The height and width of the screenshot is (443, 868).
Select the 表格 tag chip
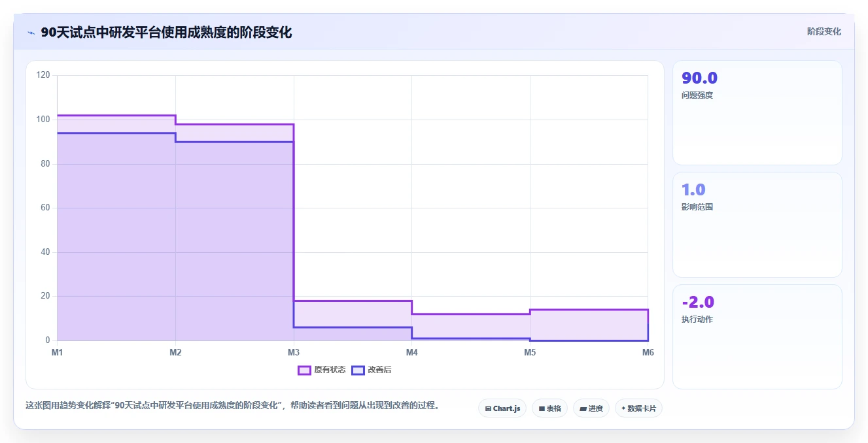(549, 408)
